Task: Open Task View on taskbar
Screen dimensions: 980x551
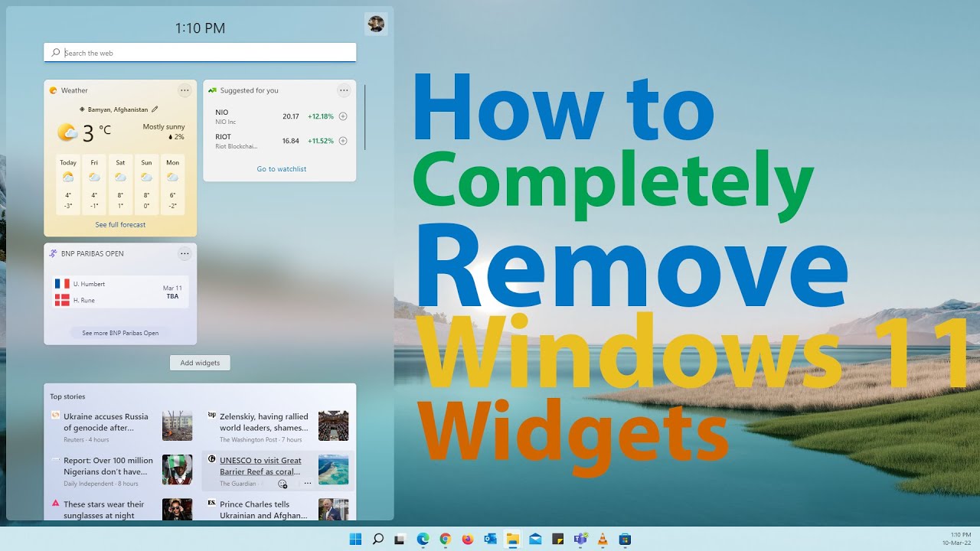Action: 400,539
